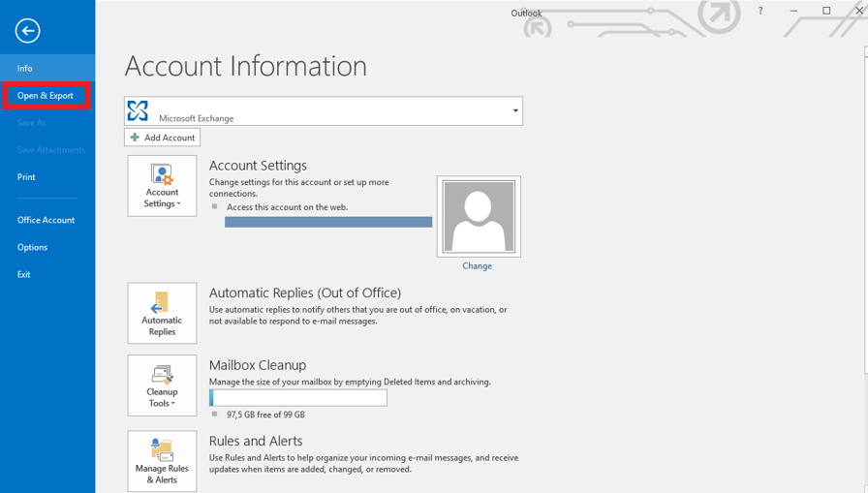The image size is (868, 493).
Task: Click the Automatic Replies icon button
Action: [x=162, y=313]
